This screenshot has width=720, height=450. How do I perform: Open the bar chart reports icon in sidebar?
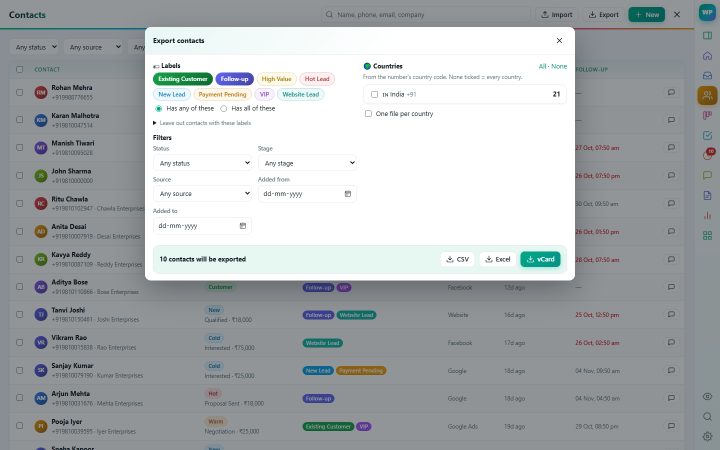[707, 215]
